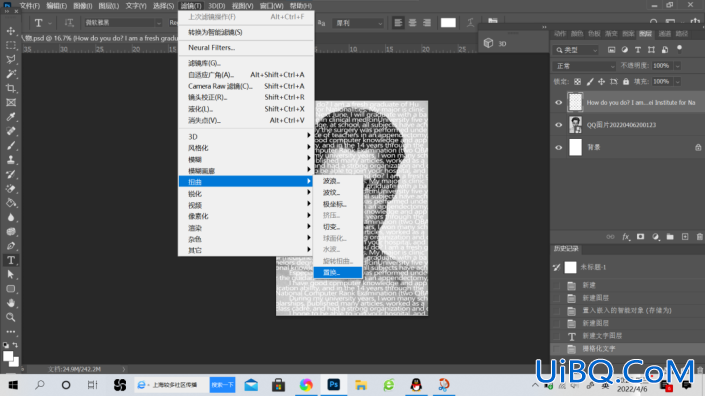Delete layer with trash icon

point(700,237)
